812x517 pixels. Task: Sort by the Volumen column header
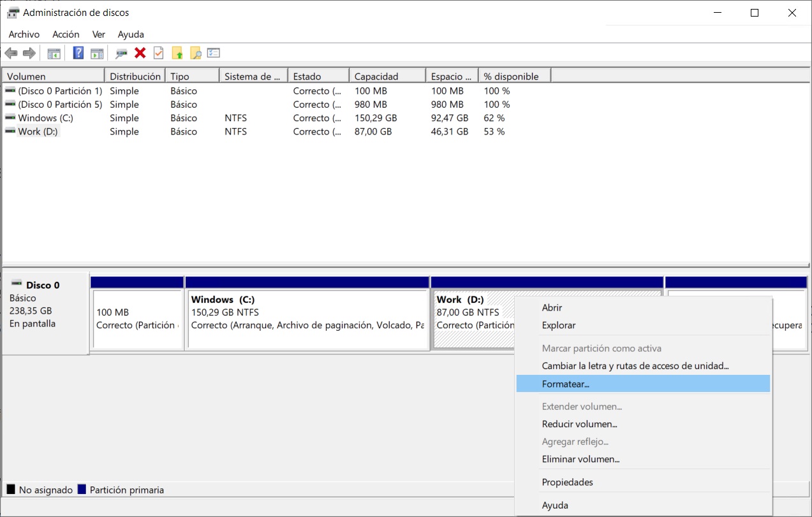click(x=54, y=76)
